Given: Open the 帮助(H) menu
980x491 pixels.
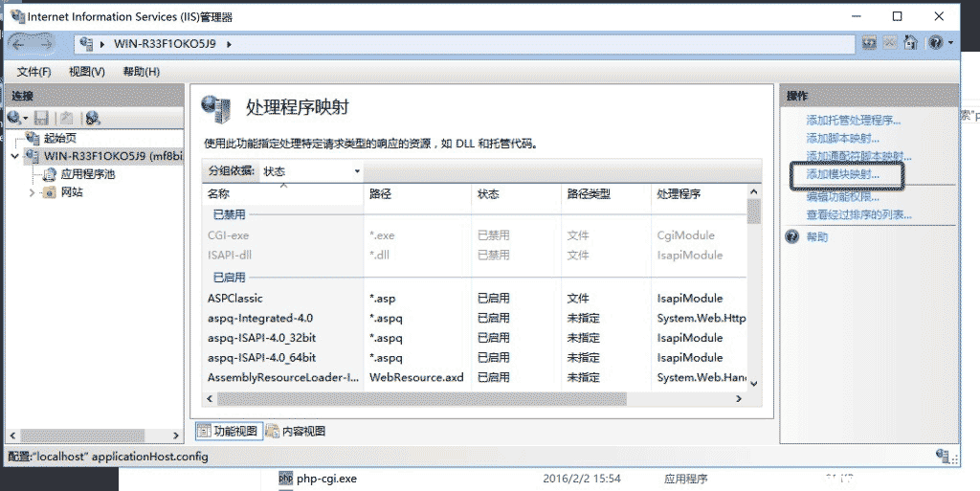Looking at the screenshot, I should click(x=142, y=72).
